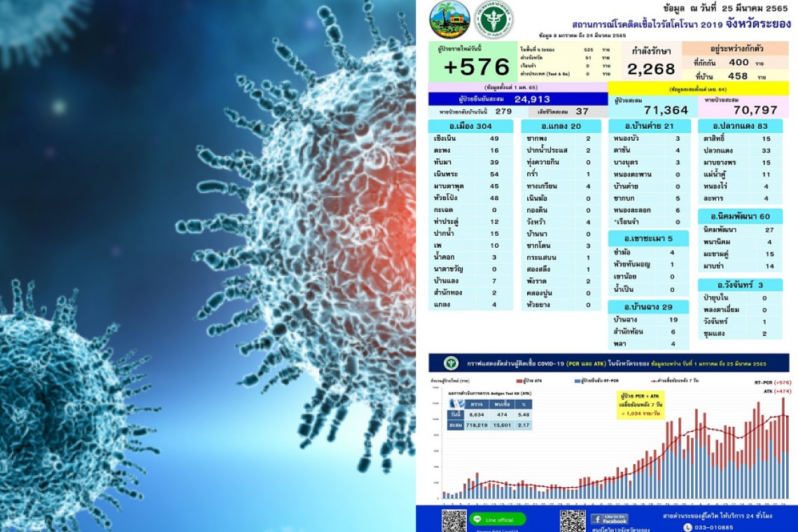Click the blue RT-PCR legend swatch

point(575,380)
